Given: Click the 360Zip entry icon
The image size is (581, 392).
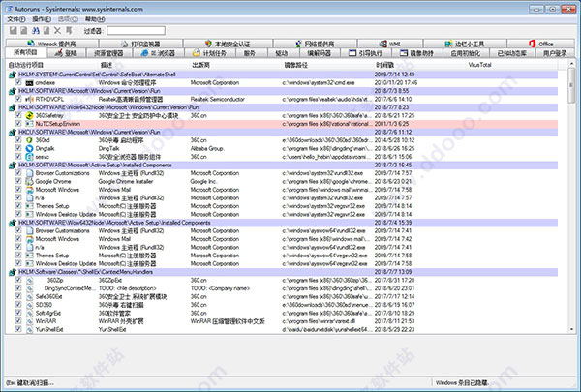Looking at the screenshot, I should click(x=29, y=281).
